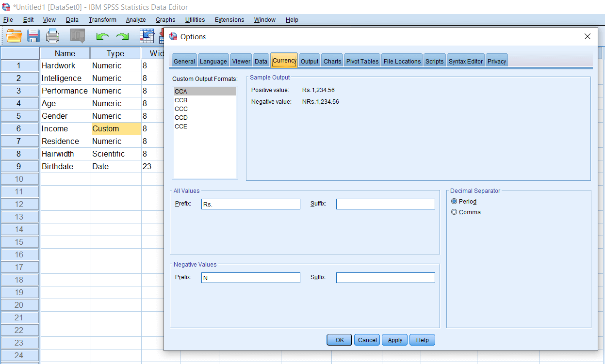
Task: Switch to the Syntax Editor tab
Action: coord(465,61)
